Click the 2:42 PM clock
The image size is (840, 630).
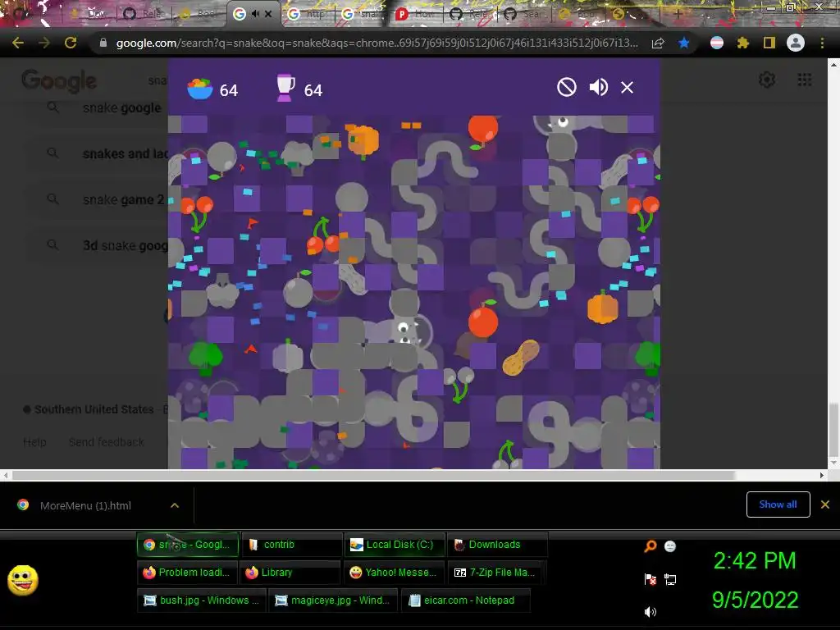pos(755,561)
